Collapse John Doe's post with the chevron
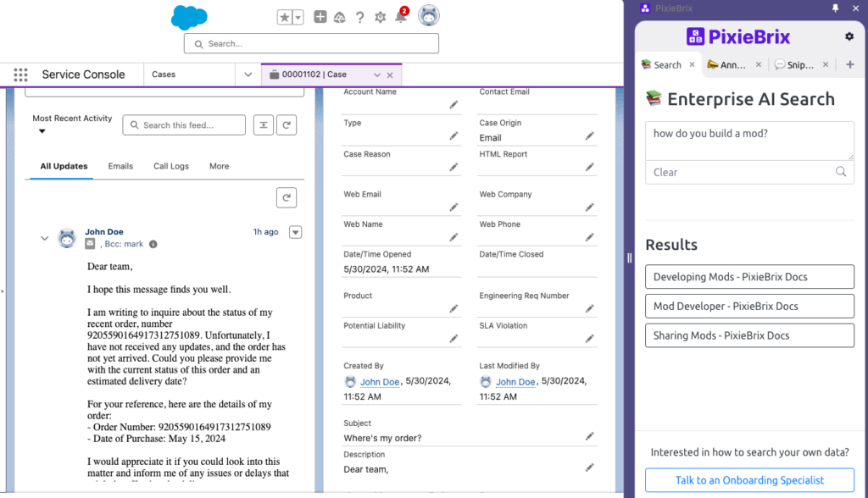Viewport: 868px width, 498px height. click(44, 238)
